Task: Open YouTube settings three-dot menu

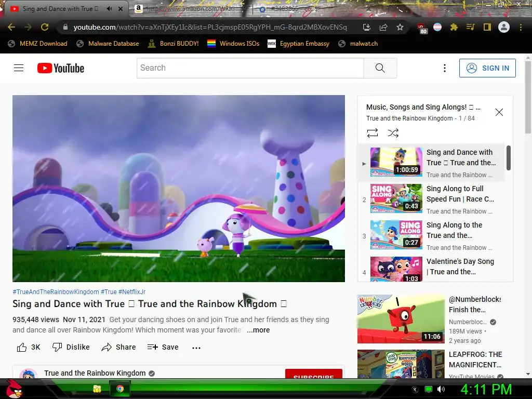Action: click(445, 68)
